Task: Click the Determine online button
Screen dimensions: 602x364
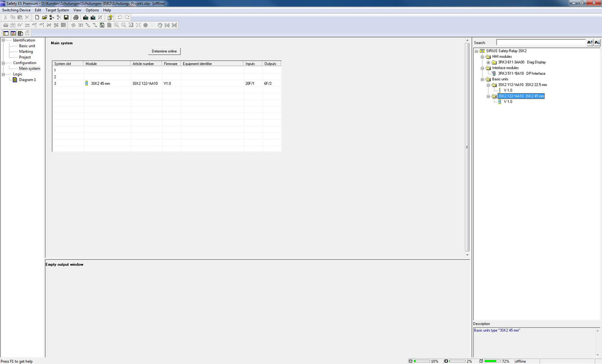Action: pos(164,51)
